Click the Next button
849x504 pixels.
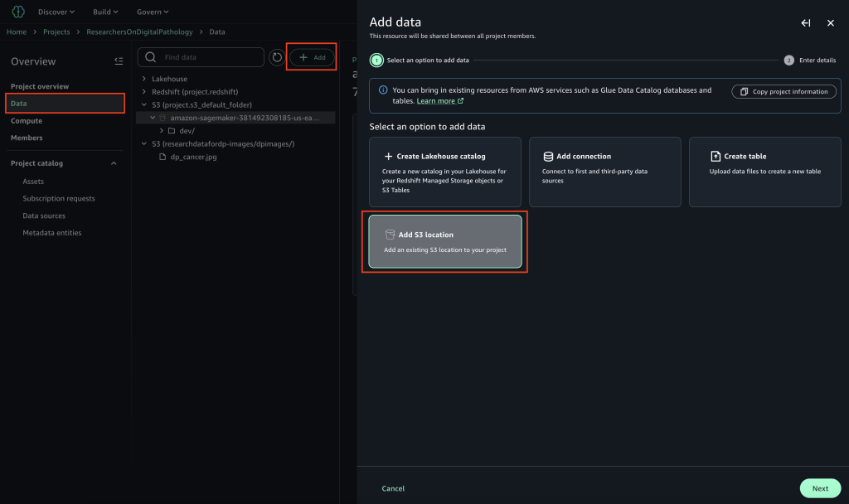click(x=820, y=488)
